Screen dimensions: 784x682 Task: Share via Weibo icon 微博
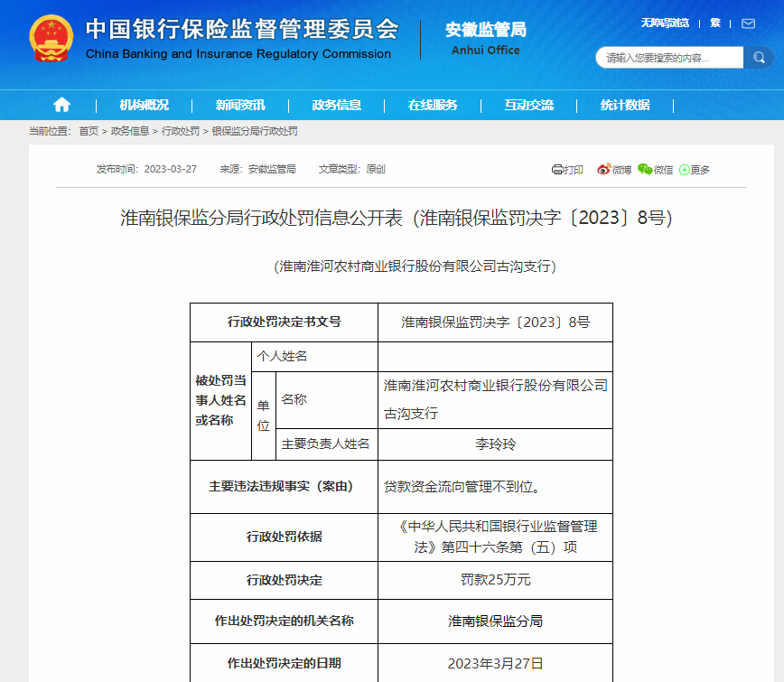614,170
